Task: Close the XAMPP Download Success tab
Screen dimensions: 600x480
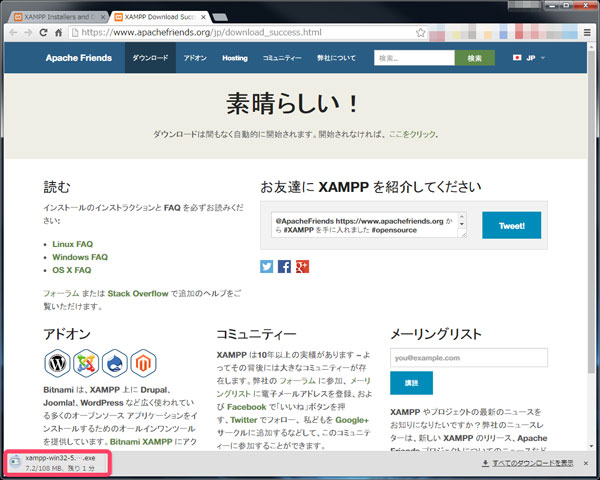Action: click(204, 17)
